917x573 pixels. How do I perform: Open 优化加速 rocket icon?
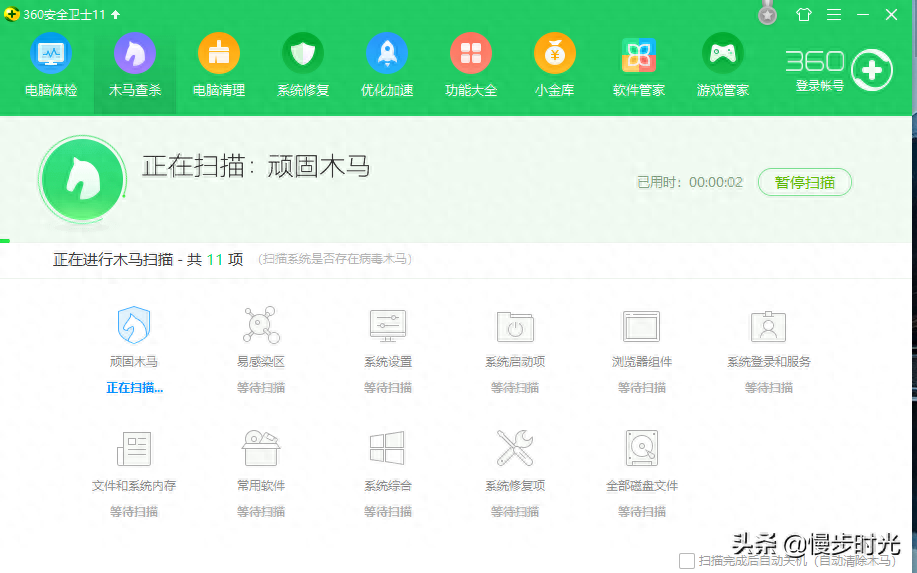click(386, 53)
